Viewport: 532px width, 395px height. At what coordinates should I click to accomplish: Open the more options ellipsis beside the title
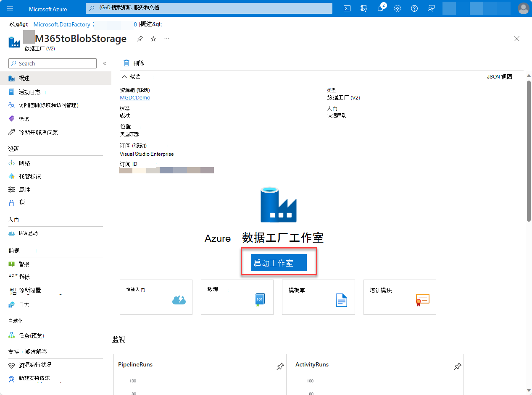click(167, 39)
